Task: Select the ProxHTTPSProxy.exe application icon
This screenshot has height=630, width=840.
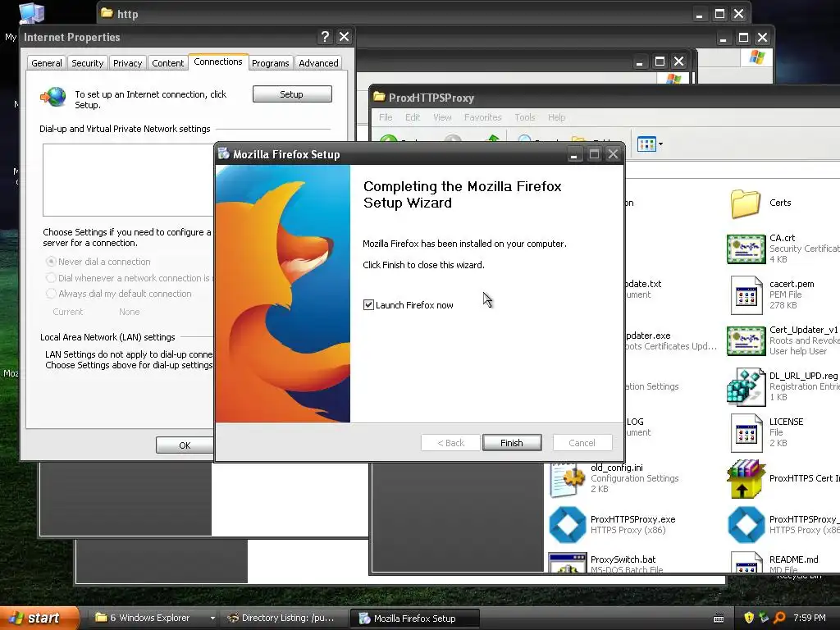Action: 568,524
